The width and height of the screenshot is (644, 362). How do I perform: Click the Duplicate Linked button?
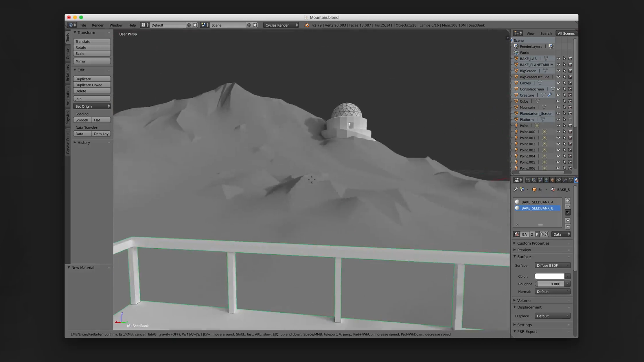tap(92, 85)
